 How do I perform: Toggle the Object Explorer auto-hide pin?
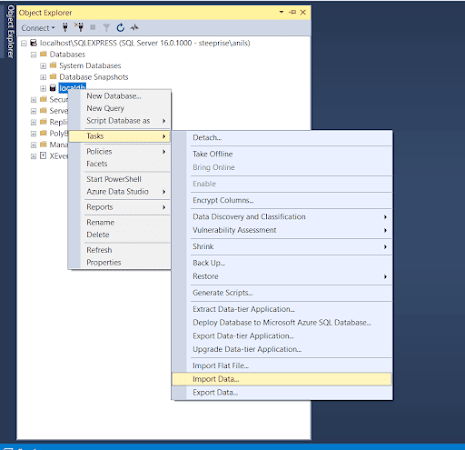tap(292, 12)
